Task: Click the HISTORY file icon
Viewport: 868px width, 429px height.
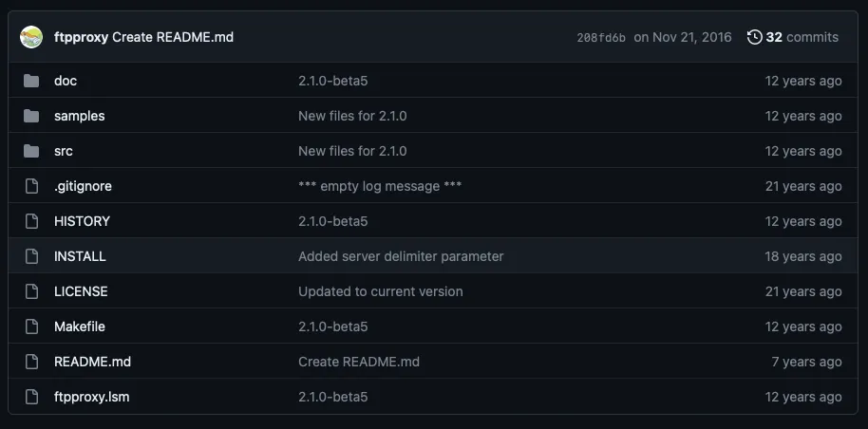Action: pyautogui.click(x=31, y=221)
